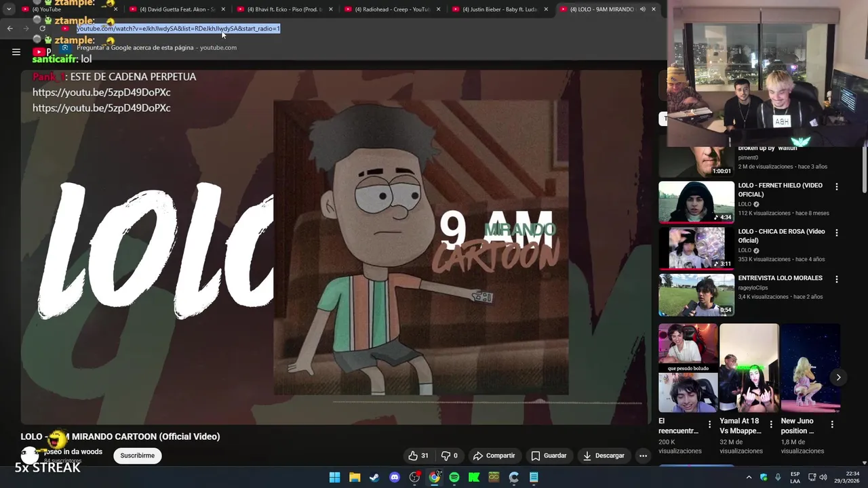Viewport: 868px width, 488px height.
Task: Open File Explorer from the taskbar
Action: (x=355, y=477)
